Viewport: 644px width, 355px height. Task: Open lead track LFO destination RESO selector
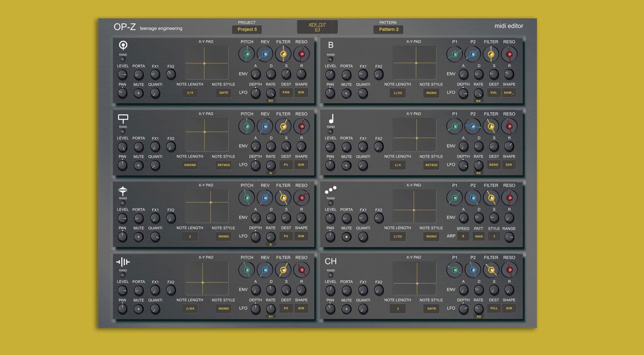pos(494,165)
